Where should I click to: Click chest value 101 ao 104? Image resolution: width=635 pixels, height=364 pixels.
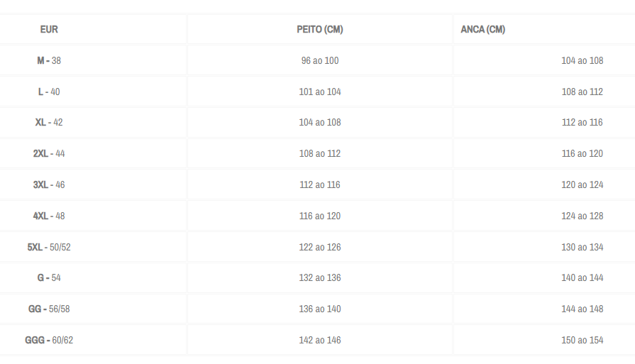(320, 92)
